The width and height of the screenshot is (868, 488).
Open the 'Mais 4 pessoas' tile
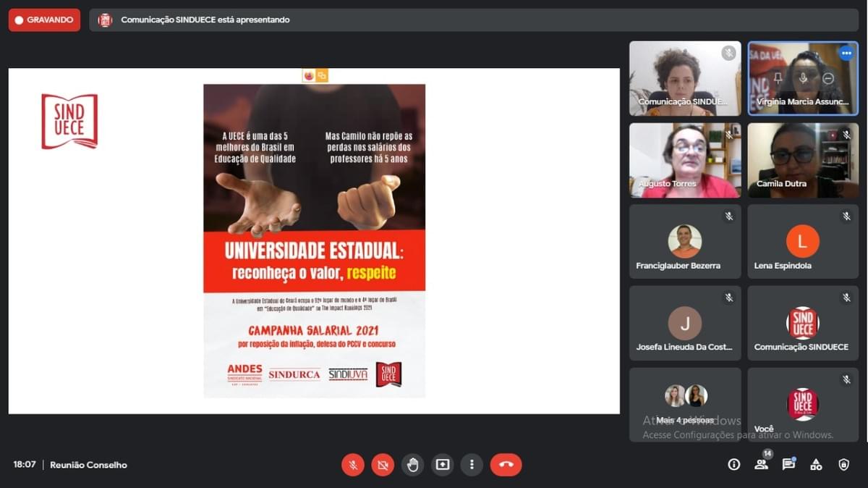coord(685,405)
